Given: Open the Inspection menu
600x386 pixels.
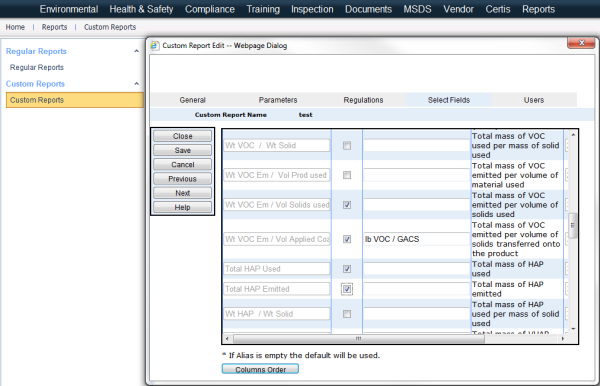Looking at the screenshot, I should coord(312,9).
